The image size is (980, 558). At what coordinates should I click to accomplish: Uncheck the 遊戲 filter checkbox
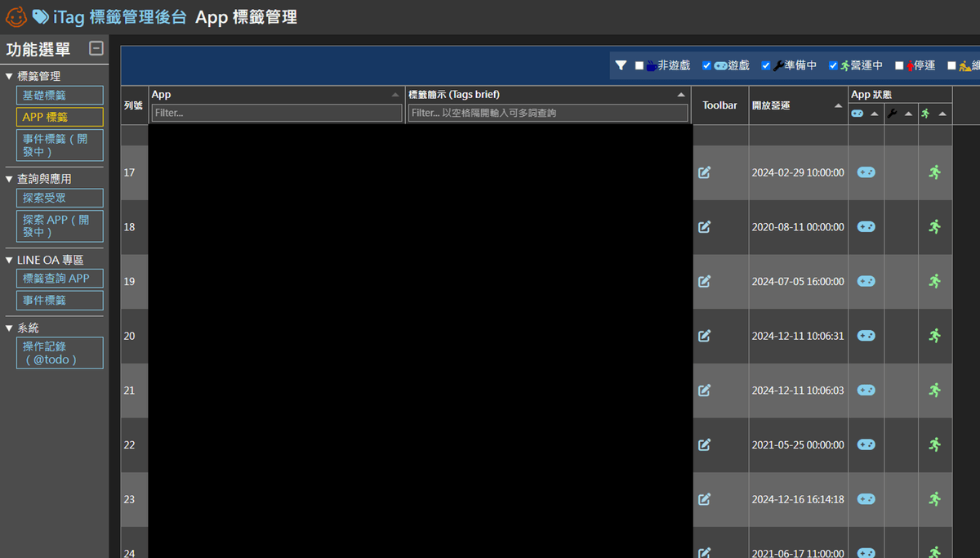707,65
